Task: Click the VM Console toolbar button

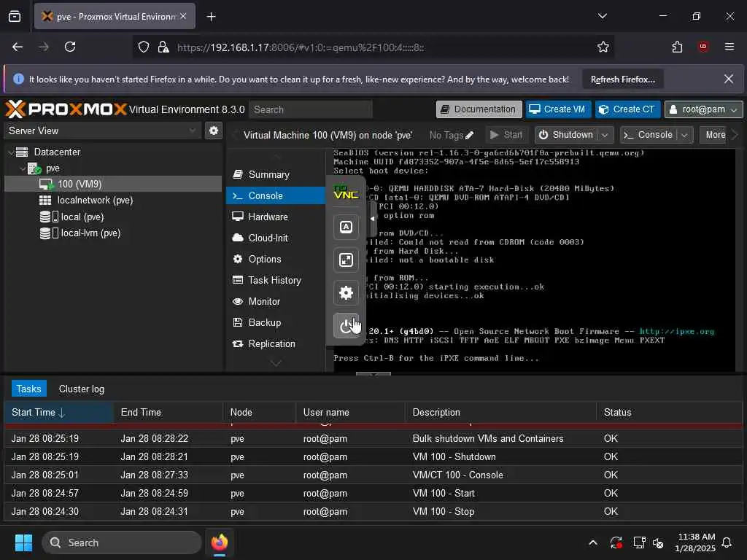Action: 649,135
